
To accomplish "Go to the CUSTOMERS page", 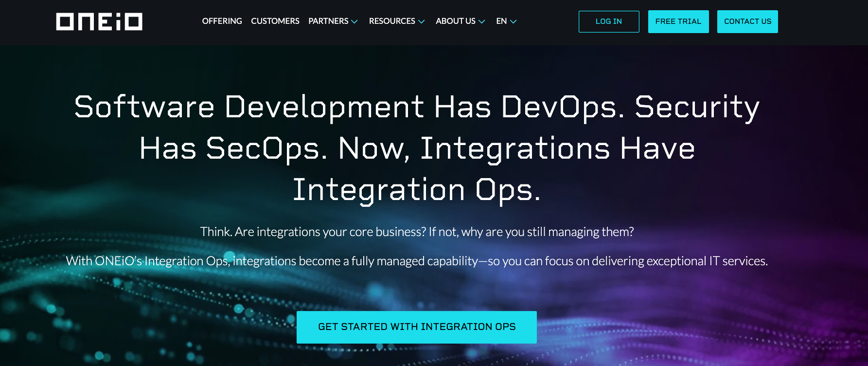I will point(275,21).
